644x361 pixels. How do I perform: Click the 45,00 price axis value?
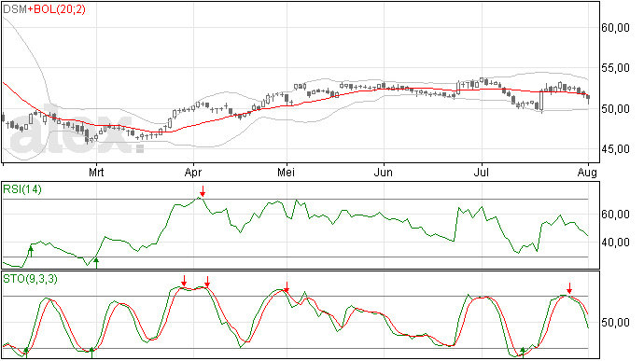[x=615, y=149]
